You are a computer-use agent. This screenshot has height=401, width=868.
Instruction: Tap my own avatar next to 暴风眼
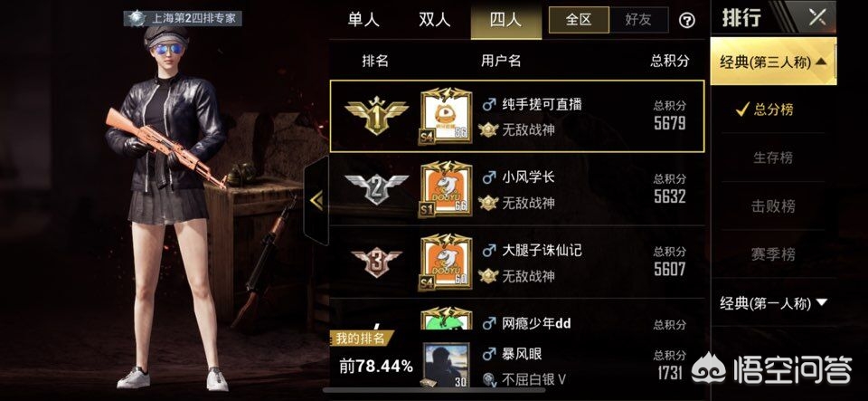pos(446,365)
